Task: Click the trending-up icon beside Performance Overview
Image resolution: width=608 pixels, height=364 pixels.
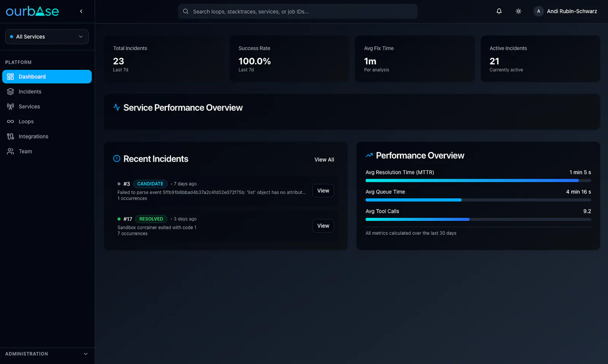Action: [x=369, y=155]
